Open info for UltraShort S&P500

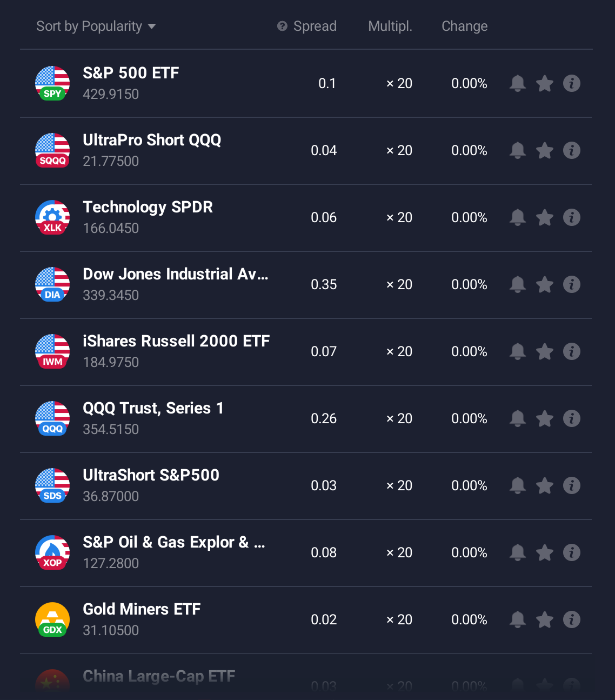click(571, 485)
